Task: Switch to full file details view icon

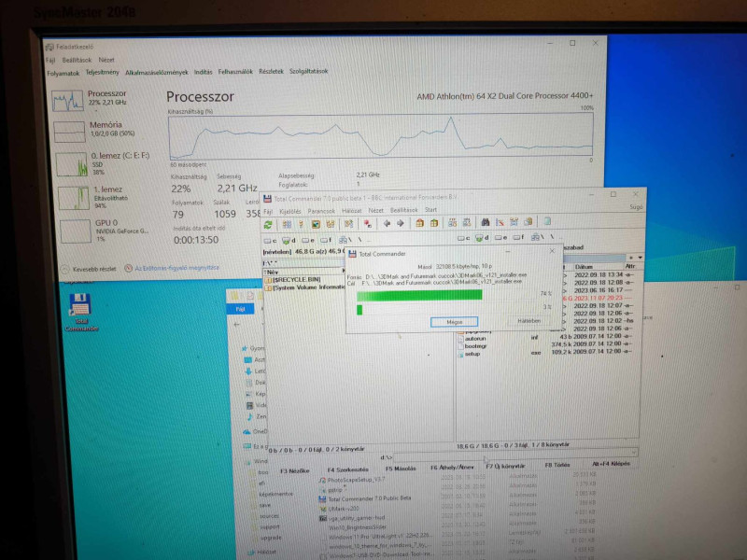Action: pos(301,224)
